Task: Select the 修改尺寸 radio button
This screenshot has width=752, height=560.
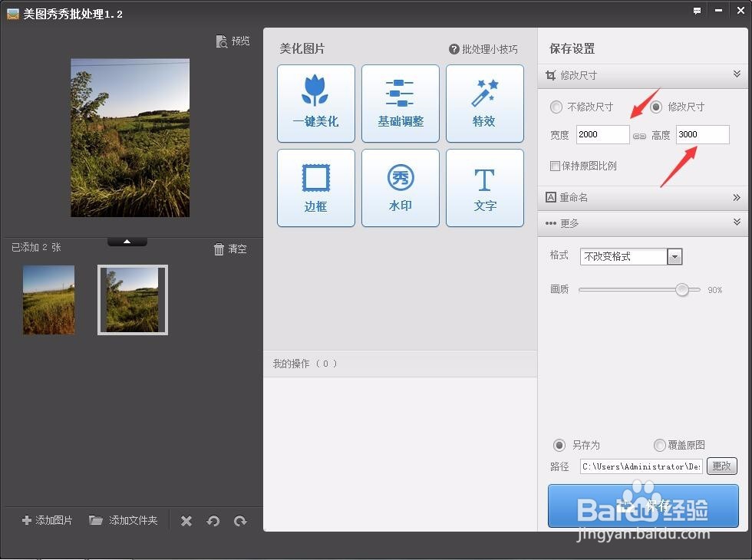Action: pyautogui.click(x=656, y=107)
